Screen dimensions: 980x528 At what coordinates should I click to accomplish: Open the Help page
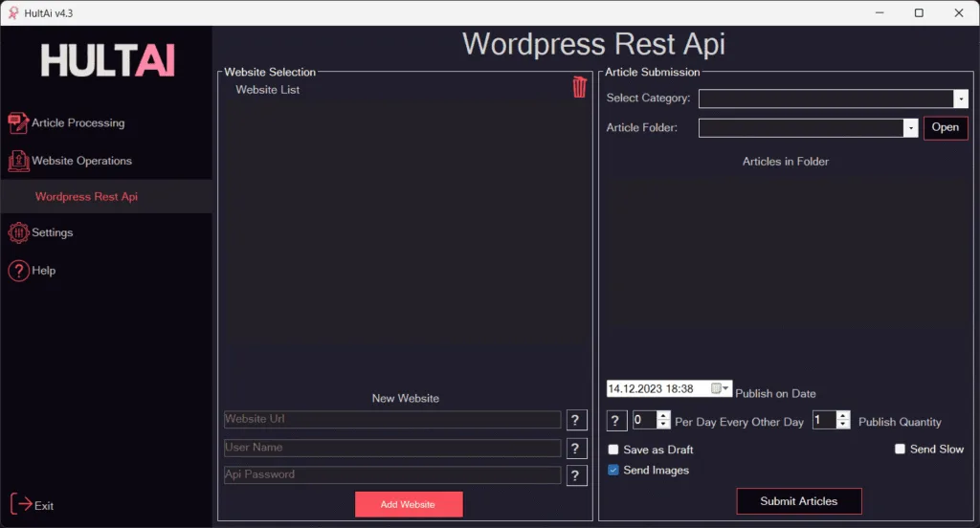[44, 271]
